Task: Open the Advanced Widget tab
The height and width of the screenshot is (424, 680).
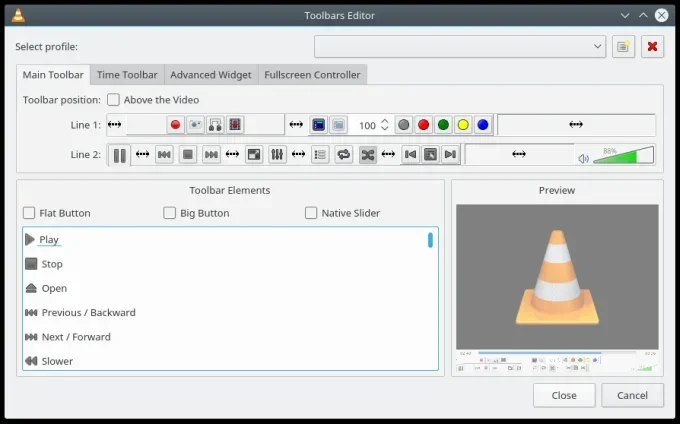Action: point(211,75)
